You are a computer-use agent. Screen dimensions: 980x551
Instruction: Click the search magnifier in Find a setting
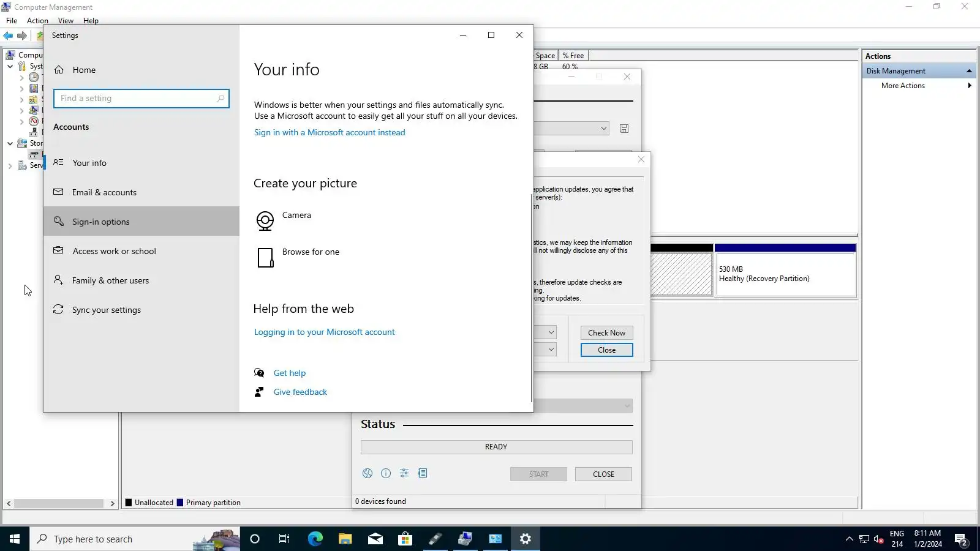click(221, 98)
